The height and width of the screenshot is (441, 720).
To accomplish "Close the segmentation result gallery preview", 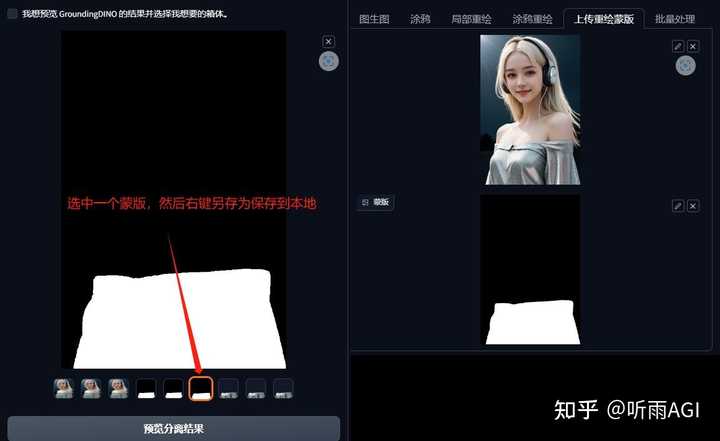I will (328, 42).
